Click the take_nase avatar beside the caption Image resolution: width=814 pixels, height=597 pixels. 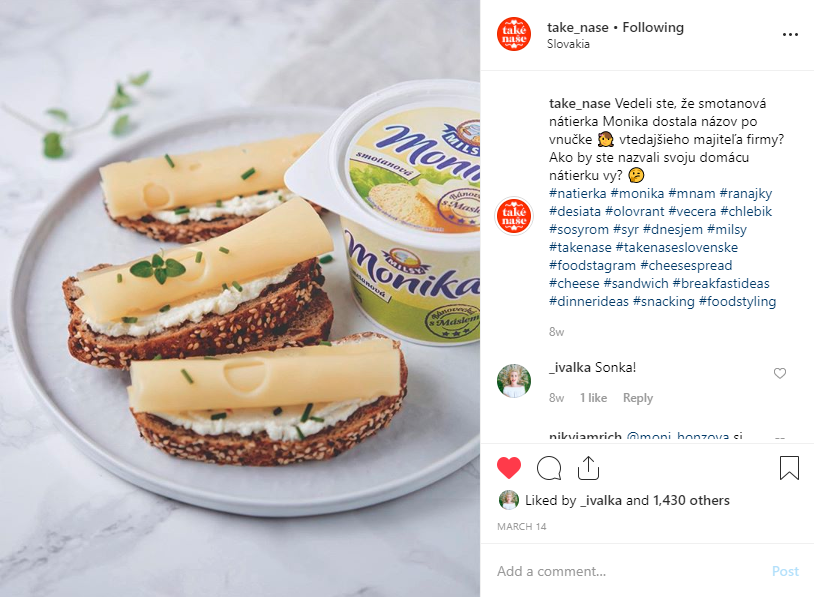(514, 216)
